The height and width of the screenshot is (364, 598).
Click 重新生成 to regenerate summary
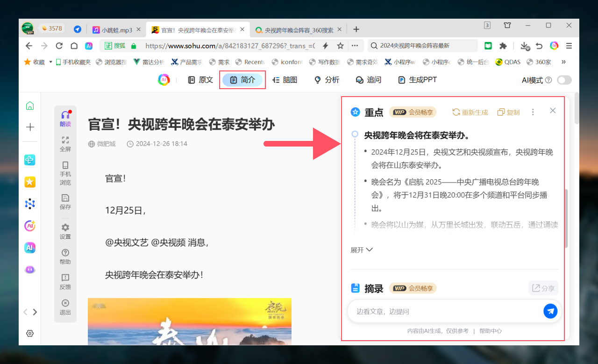pyautogui.click(x=470, y=112)
